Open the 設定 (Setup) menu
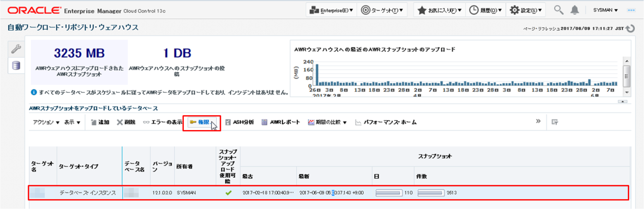Viewport: 644px width, 209px height. [526, 10]
